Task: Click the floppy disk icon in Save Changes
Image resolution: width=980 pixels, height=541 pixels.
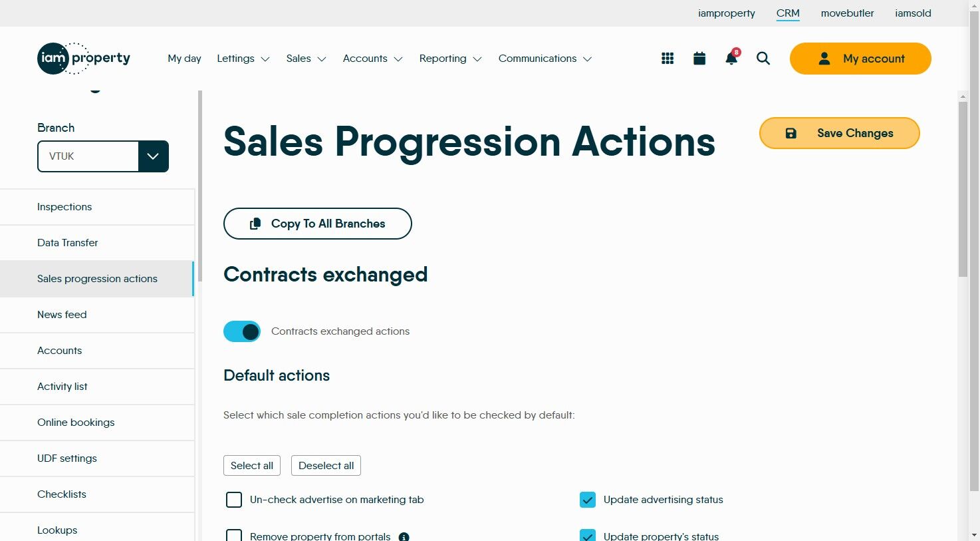Action: (x=791, y=133)
